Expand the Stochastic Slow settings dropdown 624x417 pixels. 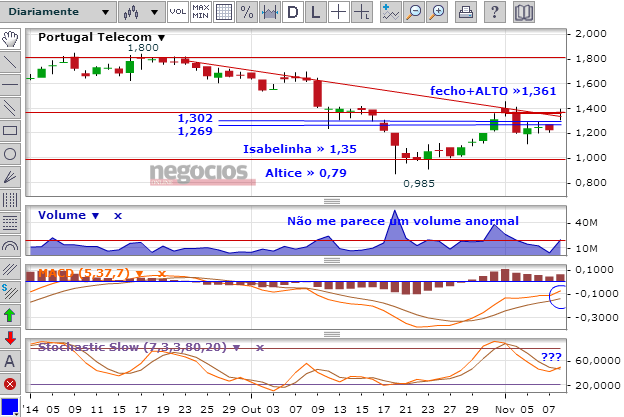pos(236,348)
